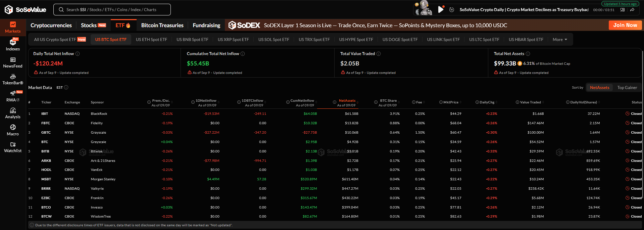Sort by NetAssets column header arrows
This screenshot has width=644, height=230.
coord(357,102)
